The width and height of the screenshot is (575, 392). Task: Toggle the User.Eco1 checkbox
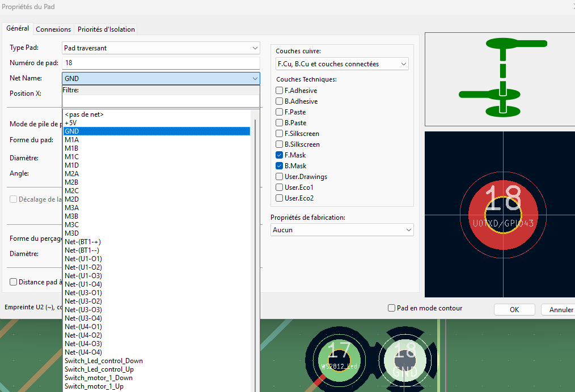coord(280,187)
